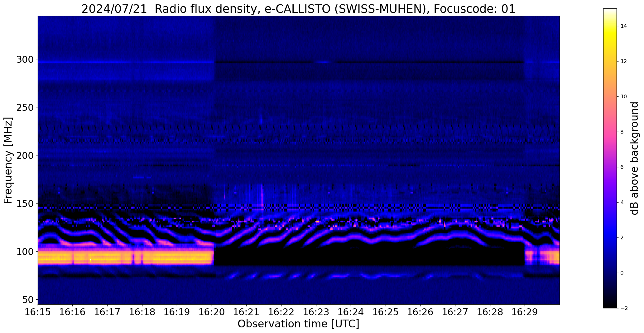Click the 150 MHz frequency tick label
The width and height of the screenshot is (644, 333).
point(25,203)
